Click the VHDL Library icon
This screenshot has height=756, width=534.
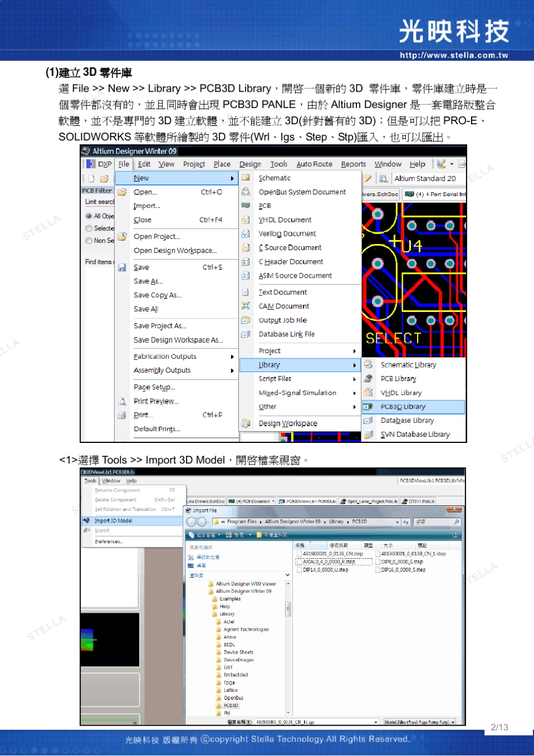368,393
